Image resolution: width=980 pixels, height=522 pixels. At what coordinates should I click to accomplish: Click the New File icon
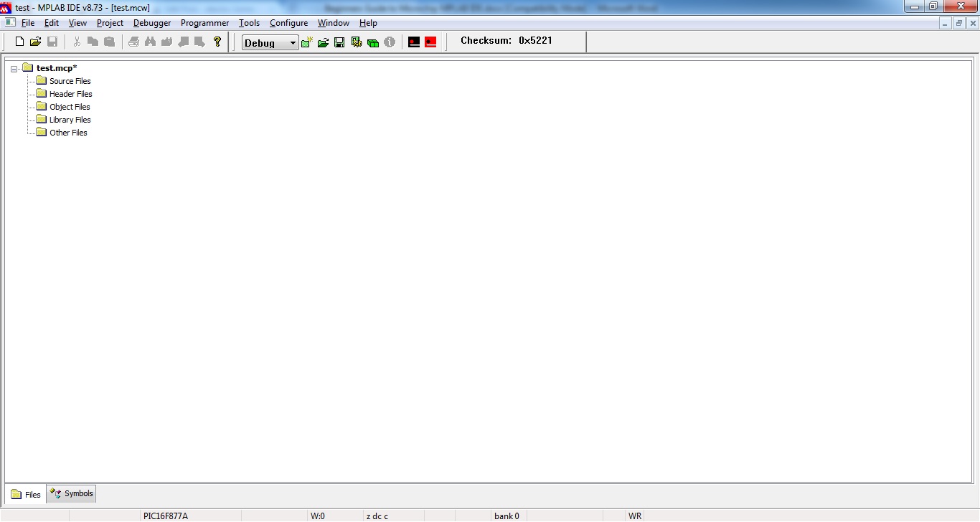pos(19,42)
